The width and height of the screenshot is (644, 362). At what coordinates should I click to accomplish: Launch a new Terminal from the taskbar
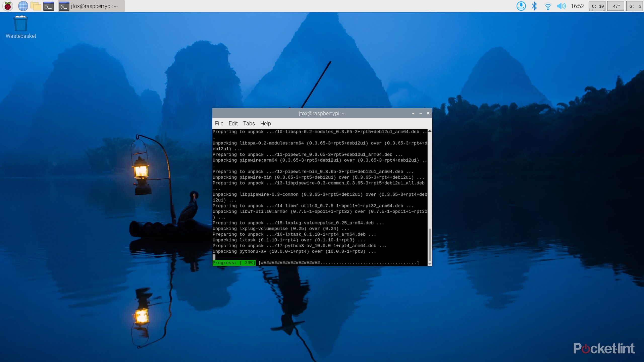pyautogui.click(x=48, y=6)
